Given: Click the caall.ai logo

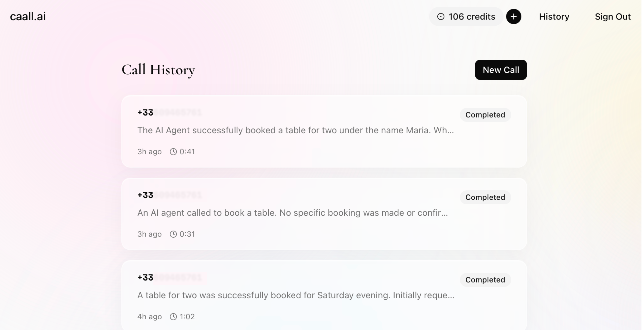Looking at the screenshot, I should click(28, 16).
